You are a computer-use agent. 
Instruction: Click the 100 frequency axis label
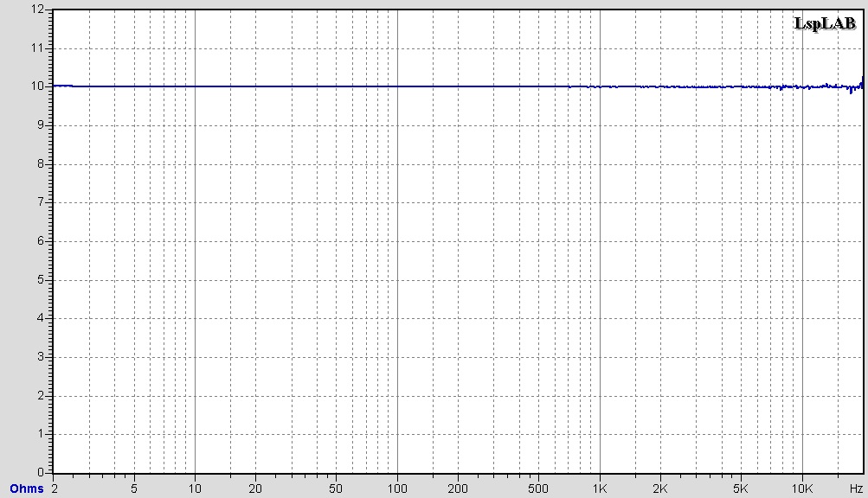[397, 489]
